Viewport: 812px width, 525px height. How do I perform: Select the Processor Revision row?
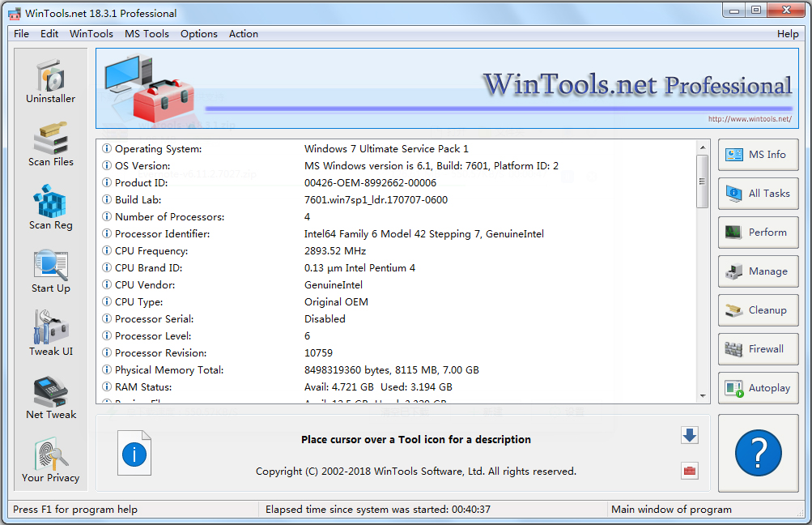point(396,353)
